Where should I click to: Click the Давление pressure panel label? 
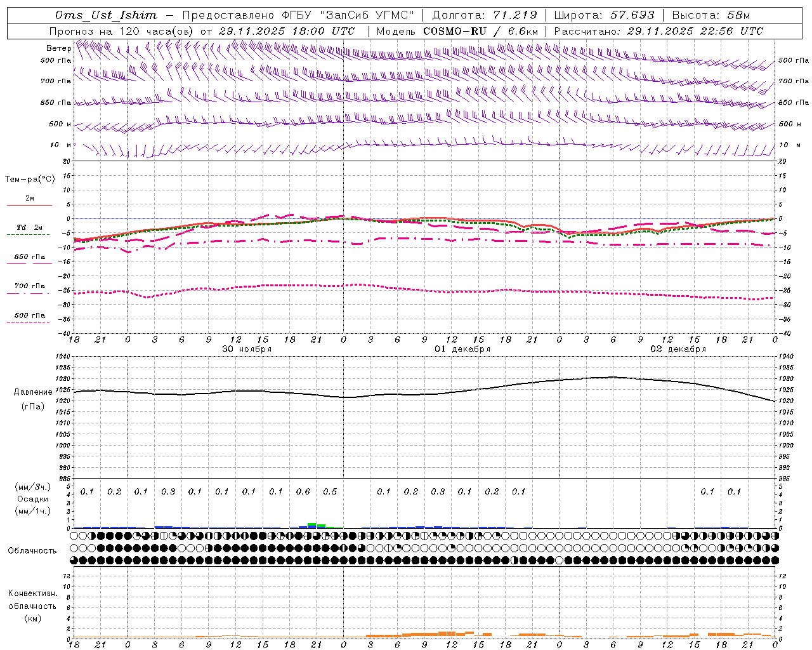click(x=32, y=392)
